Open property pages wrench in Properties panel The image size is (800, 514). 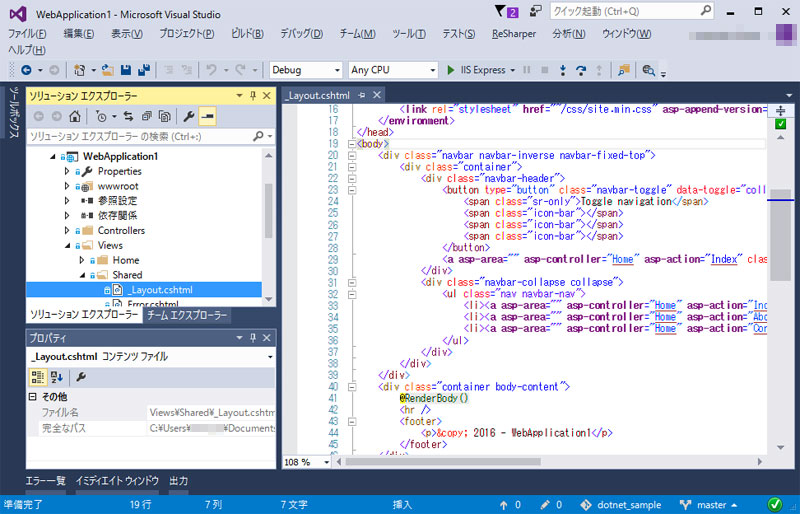(x=80, y=377)
